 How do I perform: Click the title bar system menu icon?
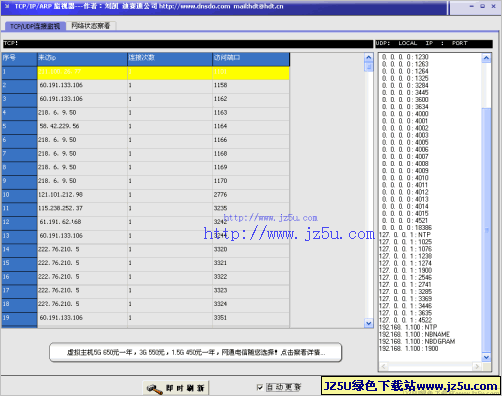point(7,6)
